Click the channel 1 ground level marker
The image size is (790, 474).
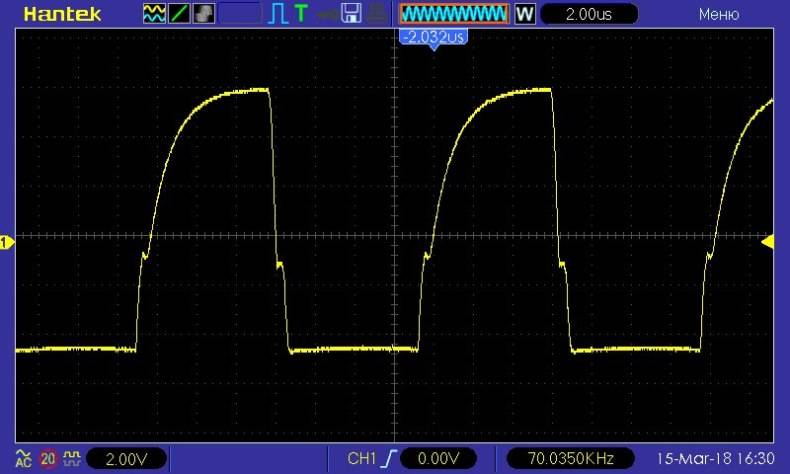click(x=7, y=243)
